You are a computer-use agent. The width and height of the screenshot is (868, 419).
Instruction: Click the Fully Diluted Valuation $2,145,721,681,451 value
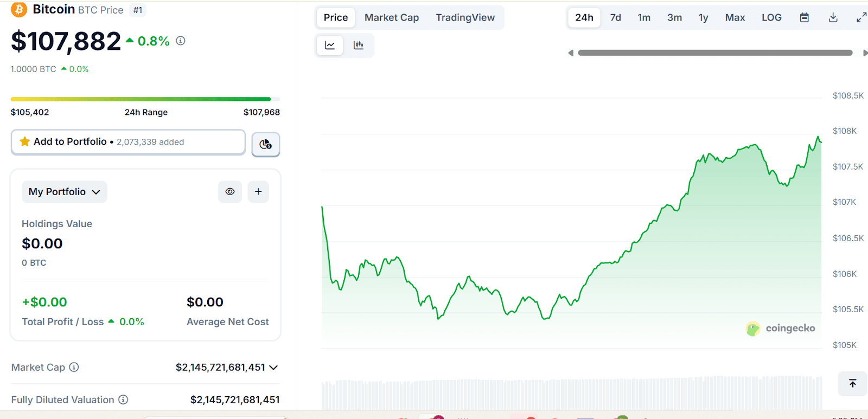point(235,399)
